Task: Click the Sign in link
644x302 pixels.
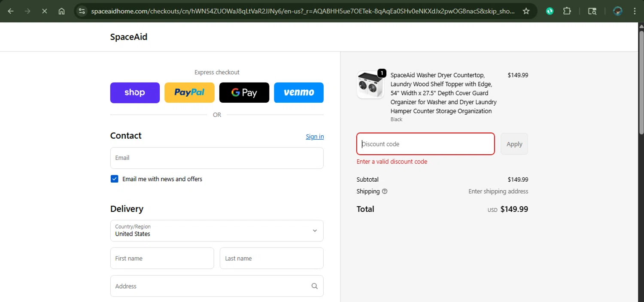Action: pyautogui.click(x=315, y=137)
